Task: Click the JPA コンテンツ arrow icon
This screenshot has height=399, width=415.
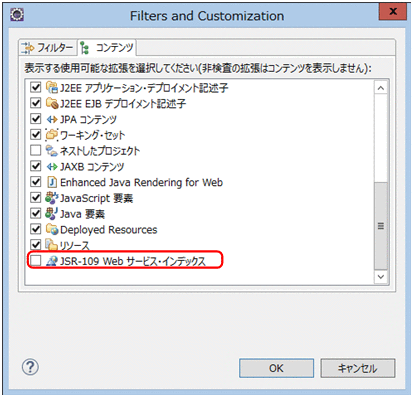Action: click(x=52, y=119)
